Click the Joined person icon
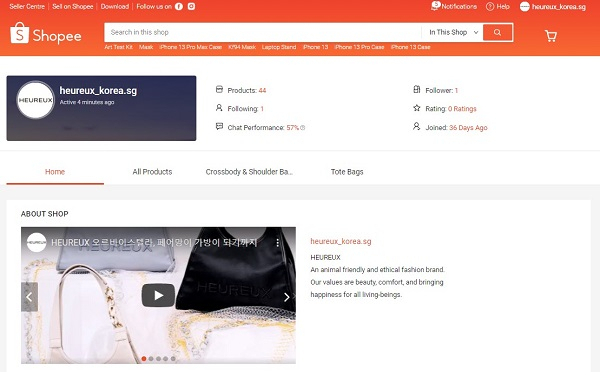Image resolution: width=600 pixels, height=372 pixels. [x=417, y=126]
